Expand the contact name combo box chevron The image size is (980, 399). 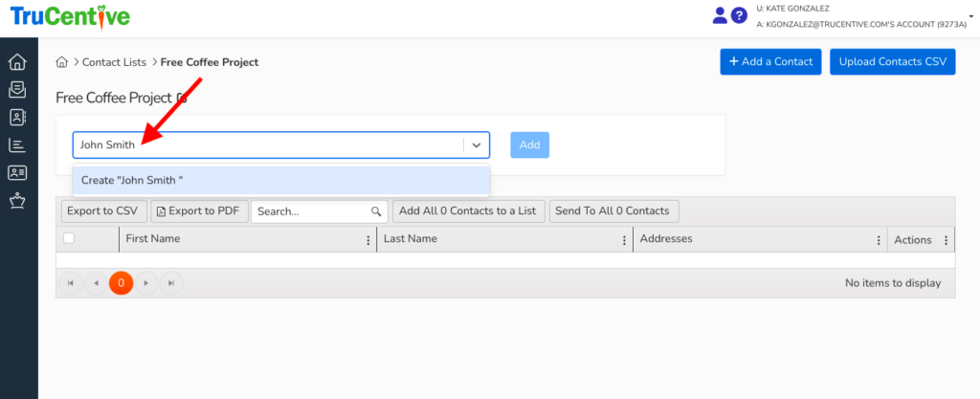point(476,145)
